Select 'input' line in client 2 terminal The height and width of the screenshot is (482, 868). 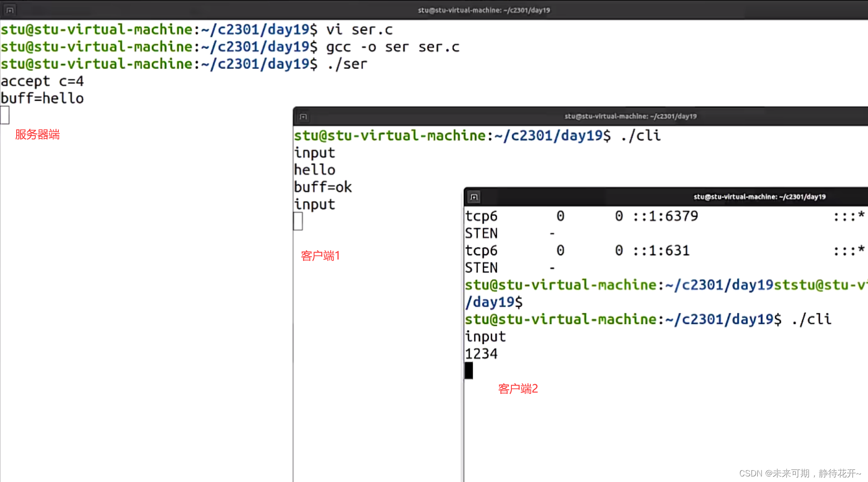485,336
